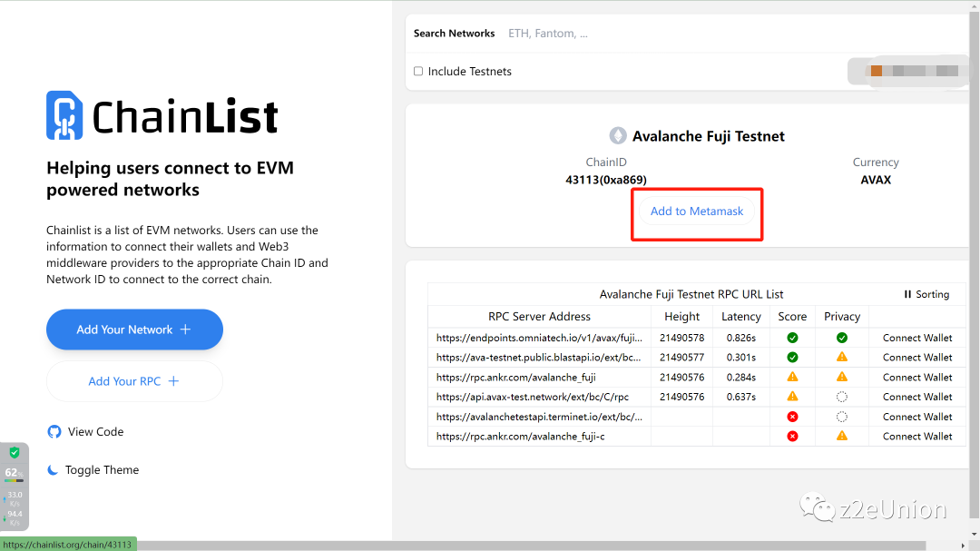Select the omniatech RPC server address
The image size is (980, 551).
pyautogui.click(x=539, y=338)
